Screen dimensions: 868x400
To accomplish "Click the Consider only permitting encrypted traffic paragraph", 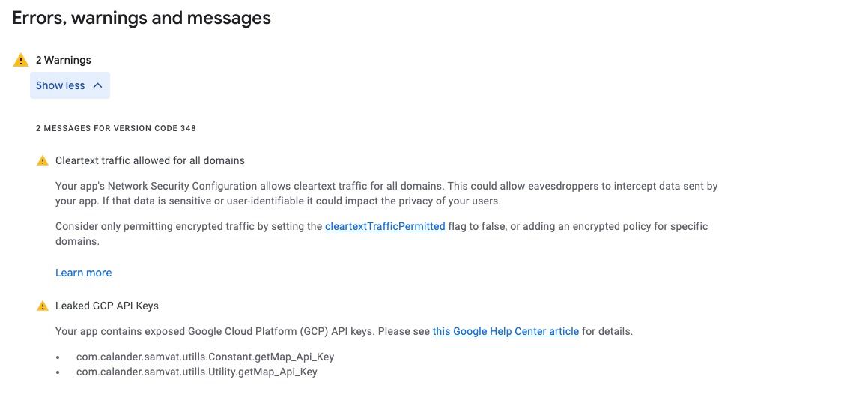I will point(381,234).
